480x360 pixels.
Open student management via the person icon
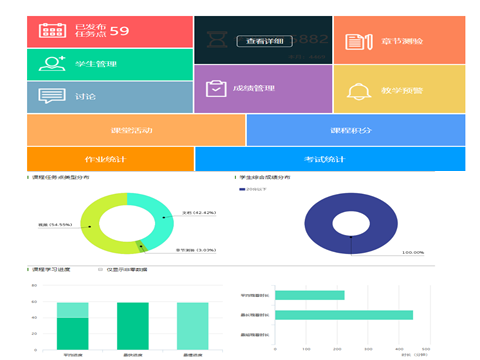click(x=52, y=63)
